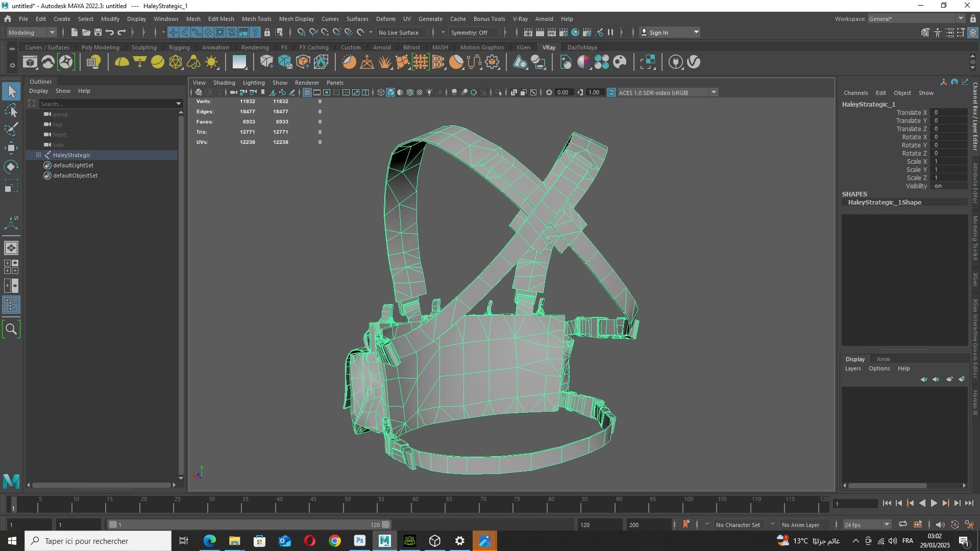Click the V-Ray sphere light shelf icon

click(x=158, y=62)
